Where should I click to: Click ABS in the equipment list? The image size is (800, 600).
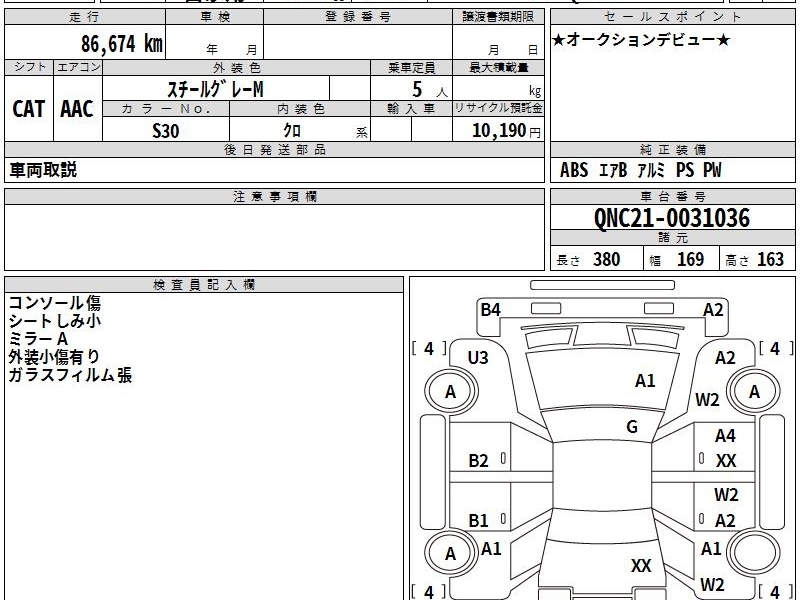(574, 170)
